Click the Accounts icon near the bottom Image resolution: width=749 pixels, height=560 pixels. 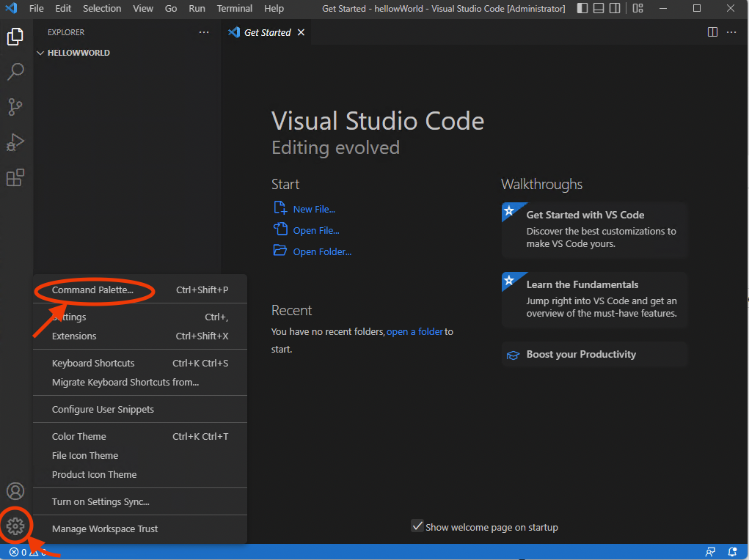pyautogui.click(x=15, y=491)
